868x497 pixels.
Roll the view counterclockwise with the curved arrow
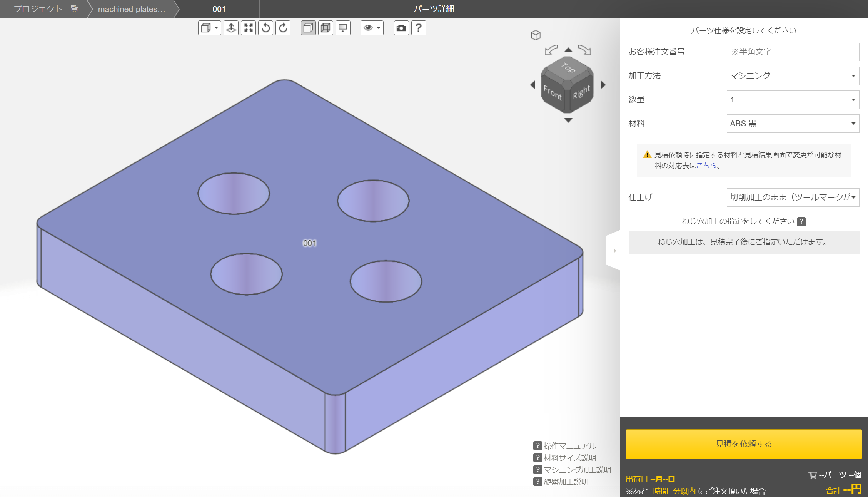pos(551,50)
